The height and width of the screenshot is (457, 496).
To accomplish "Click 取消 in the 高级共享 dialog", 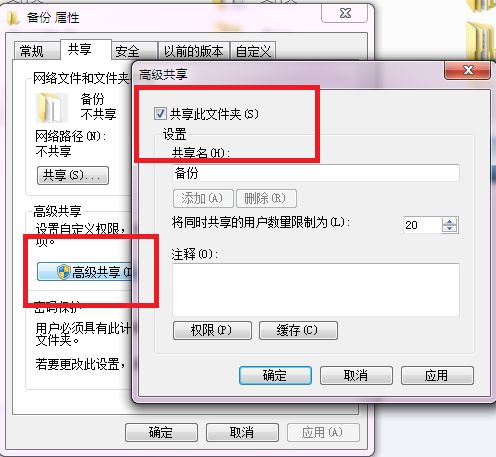I will click(x=356, y=376).
